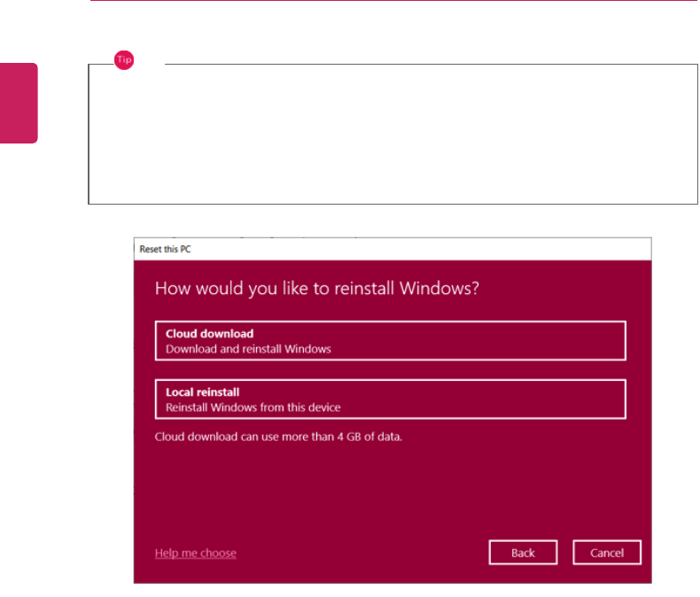Choose the Cloud download option

[x=390, y=341]
